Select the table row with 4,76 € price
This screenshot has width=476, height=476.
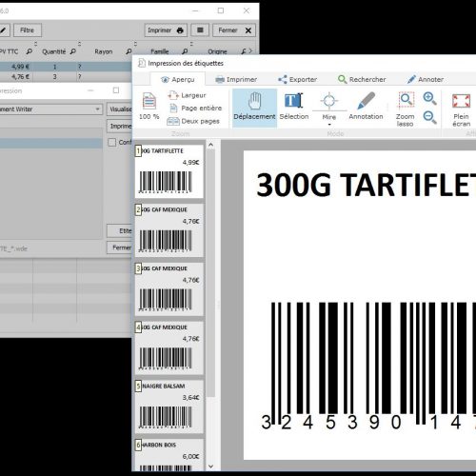[66, 76]
